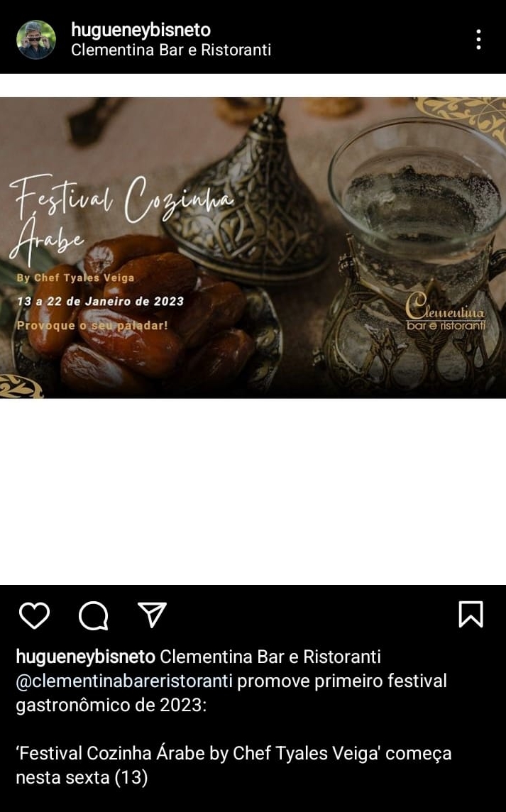Tap the 'gastronômico de 2023:' caption text
Viewport: 506px width, 812px height.
coord(111,705)
